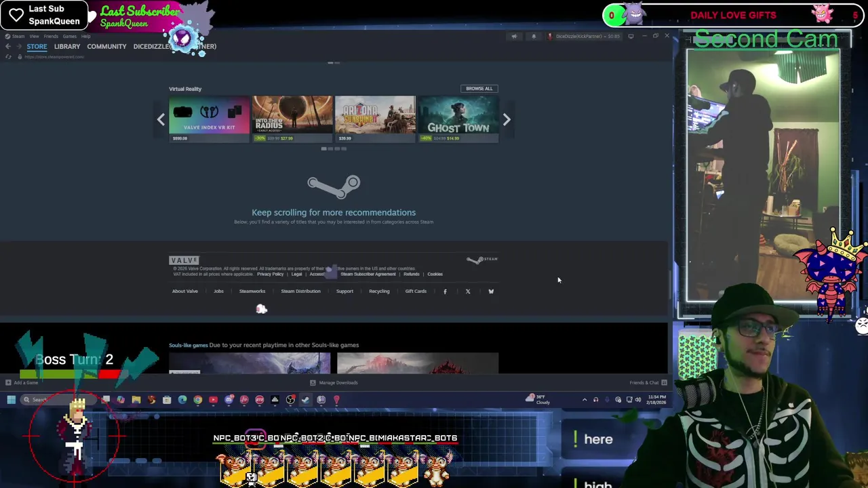Open taskbar clock showing 11:54 PM
The image size is (868, 488).
[x=657, y=399]
